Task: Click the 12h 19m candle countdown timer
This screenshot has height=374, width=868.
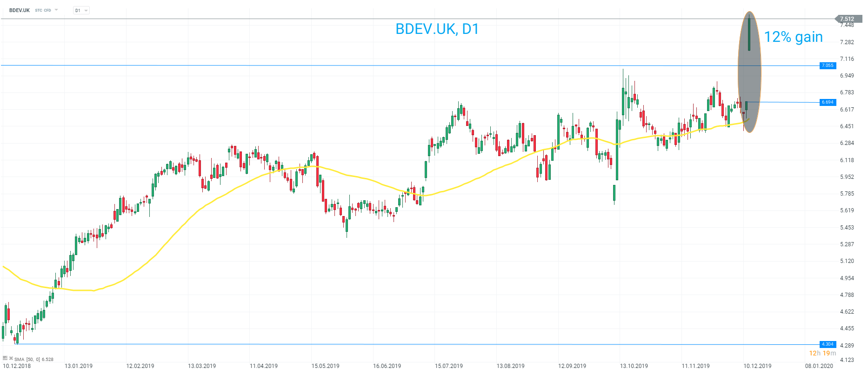Action: click(822, 353)
